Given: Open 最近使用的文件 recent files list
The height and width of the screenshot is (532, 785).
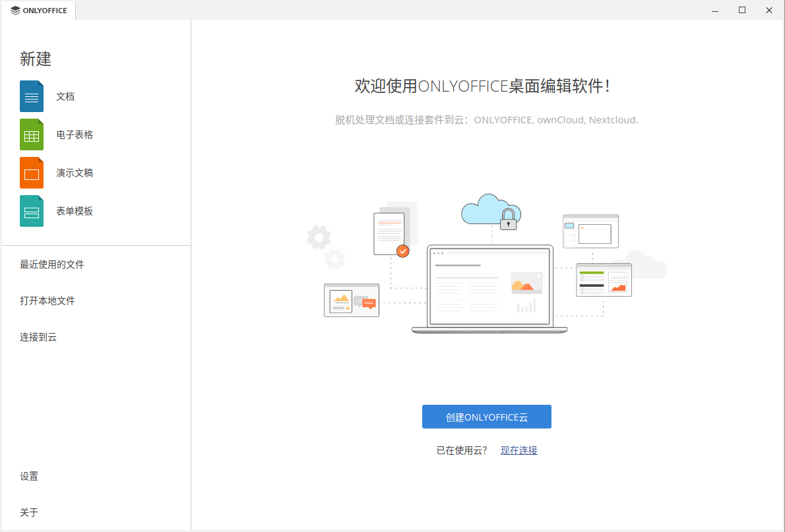Looking at the screenshot, I should (52, 265).
